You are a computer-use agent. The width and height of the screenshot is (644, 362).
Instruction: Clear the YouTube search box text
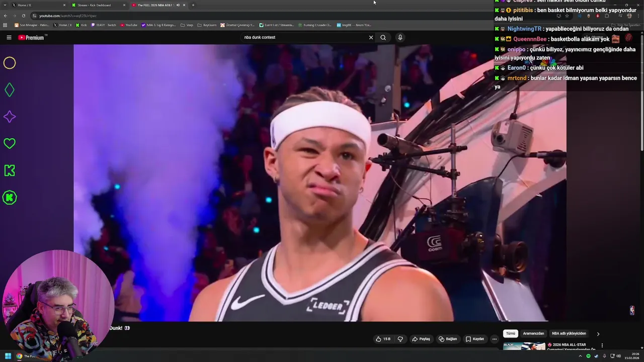pyautogui.click(x=371, y=37)
